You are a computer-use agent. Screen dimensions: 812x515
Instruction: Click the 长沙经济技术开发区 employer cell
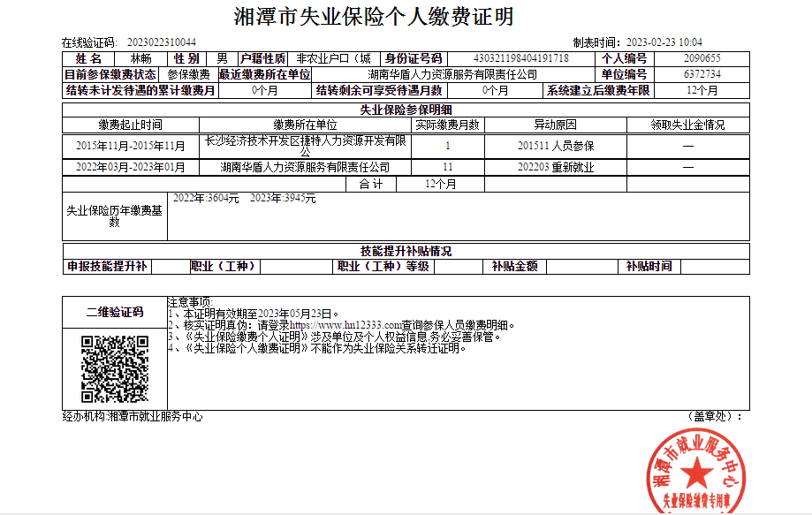307,146
